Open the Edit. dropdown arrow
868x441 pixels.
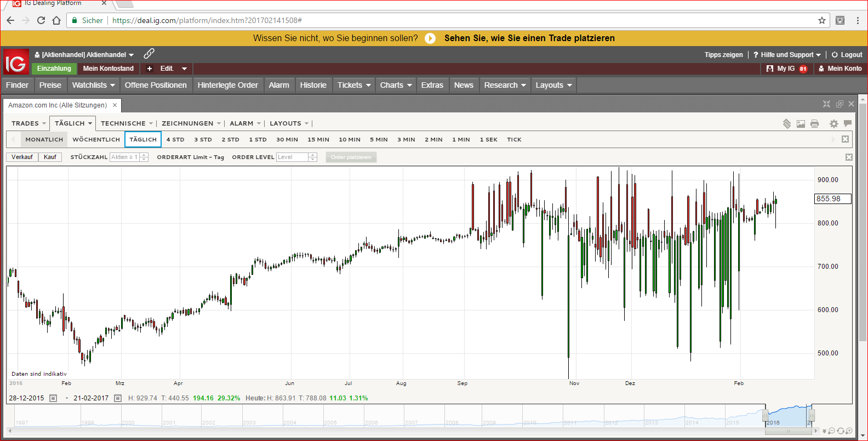184,69
